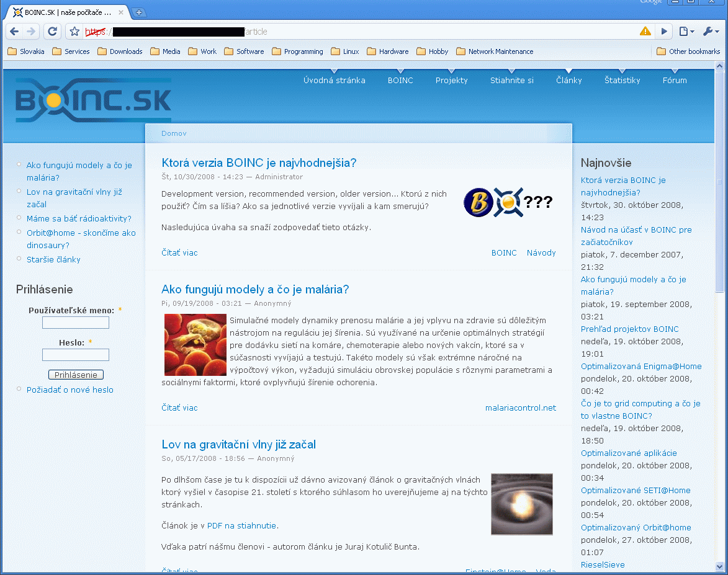This screenshot has height=575, width=728.
Task: Click Čítať viac under the malaria article
Action: (179, 408)
